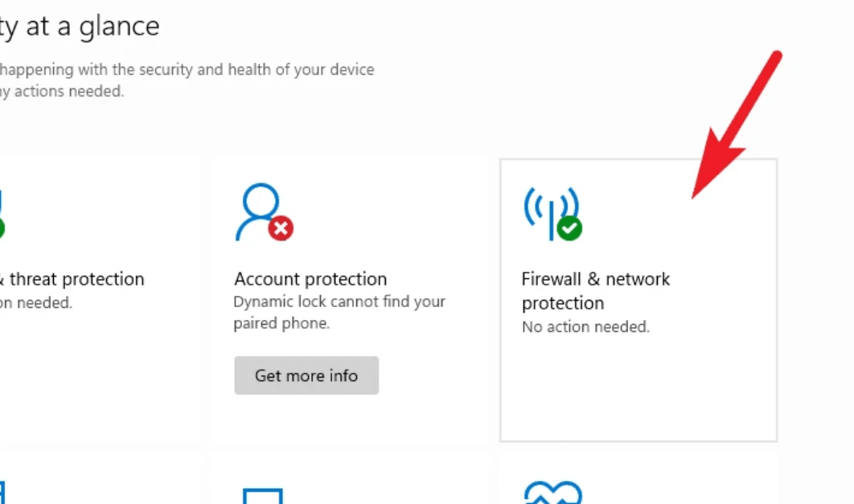
Task: Open Account protection via its title
Action: [310, 279]
